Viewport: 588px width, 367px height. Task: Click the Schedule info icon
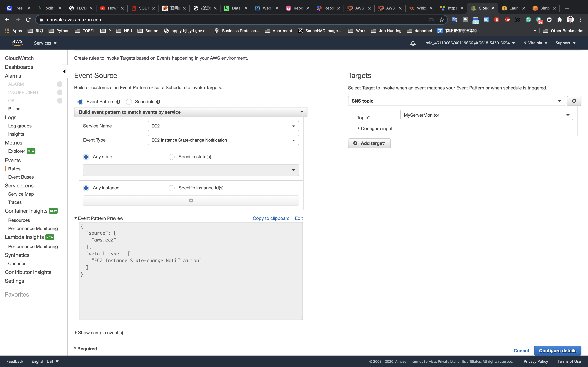(158, 102)
